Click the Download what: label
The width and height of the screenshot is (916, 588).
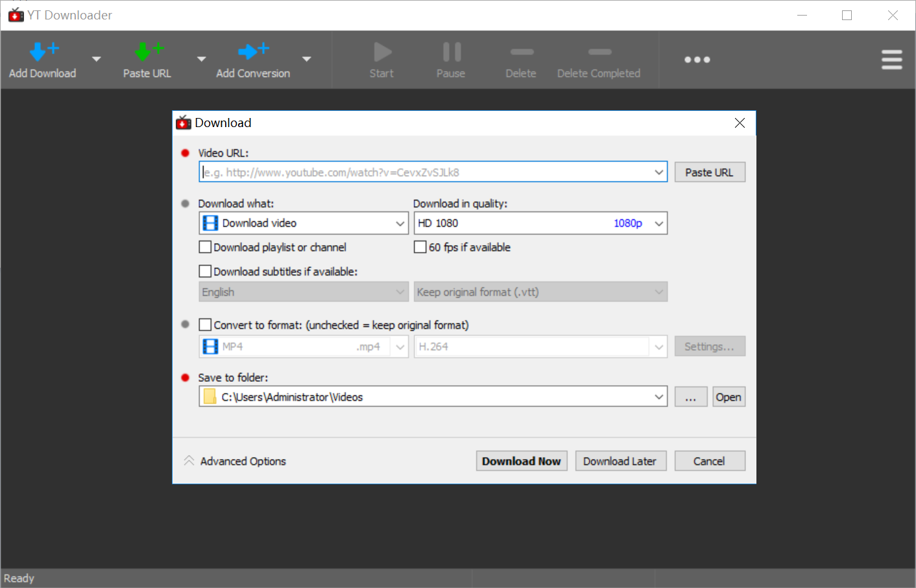(x=236, y=204)
